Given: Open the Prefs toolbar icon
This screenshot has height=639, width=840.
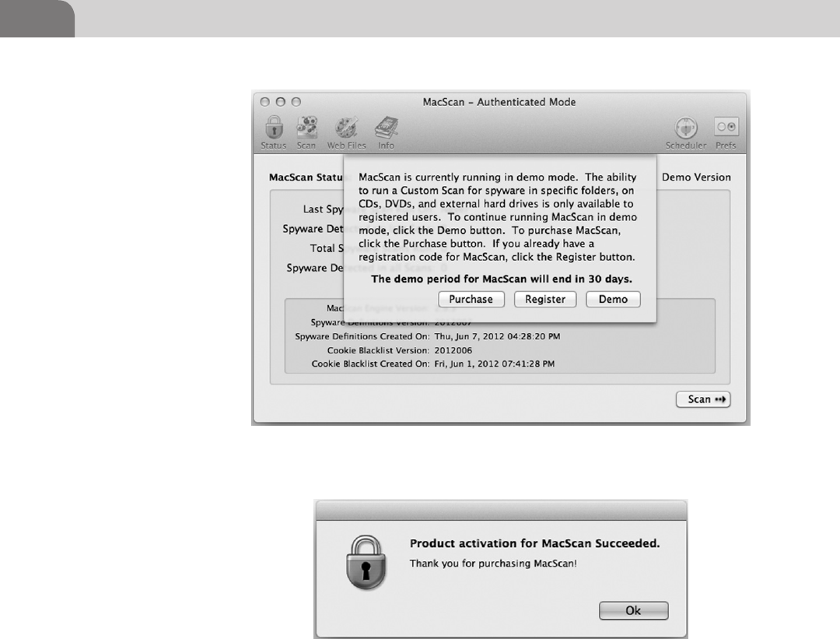Looking at the screenshot, I should 726,132.
